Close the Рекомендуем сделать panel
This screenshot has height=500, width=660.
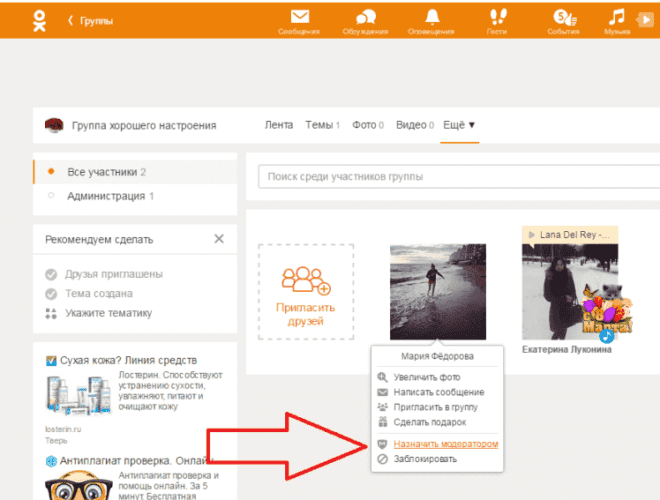[219, 239]
